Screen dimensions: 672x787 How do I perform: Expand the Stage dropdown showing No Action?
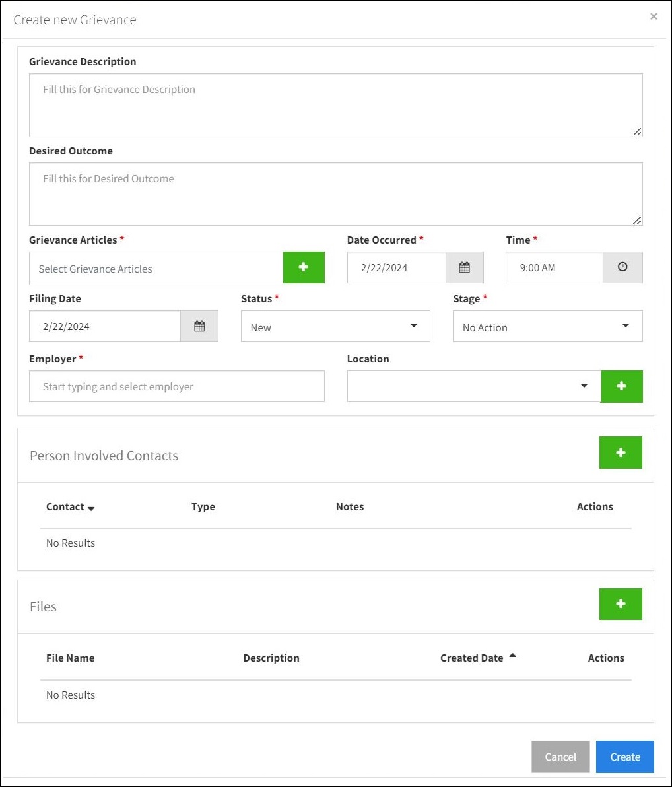point(547,326)
